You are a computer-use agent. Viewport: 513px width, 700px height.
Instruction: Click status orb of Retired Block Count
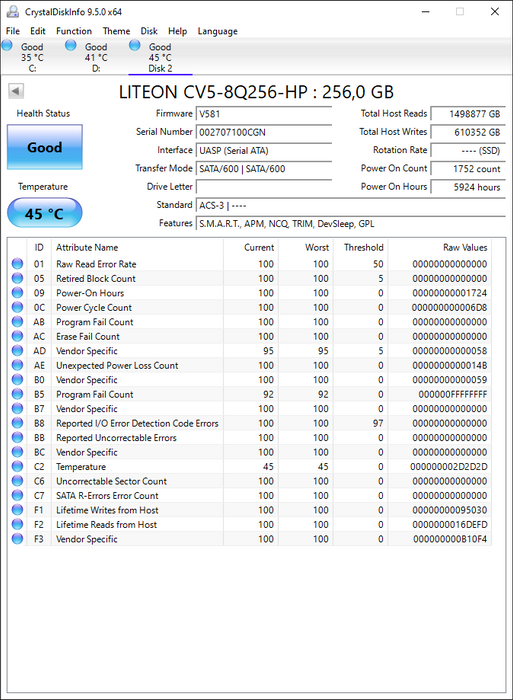[x=17, y=279]
